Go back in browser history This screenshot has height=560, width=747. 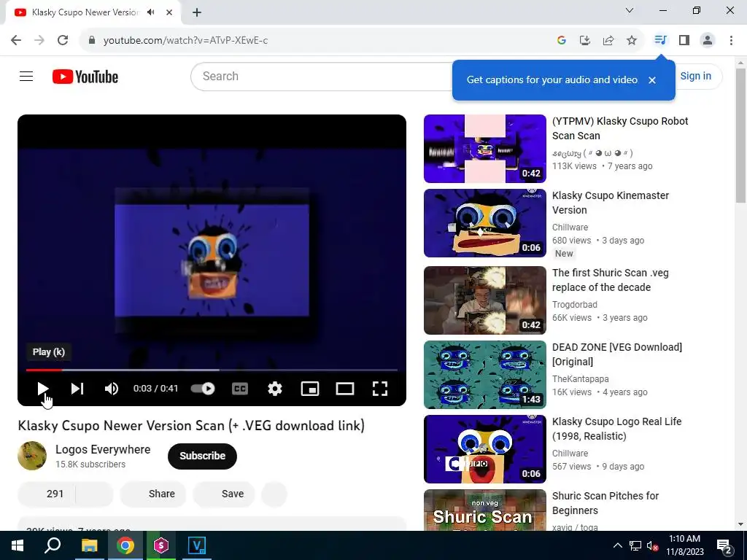(16, 40)
